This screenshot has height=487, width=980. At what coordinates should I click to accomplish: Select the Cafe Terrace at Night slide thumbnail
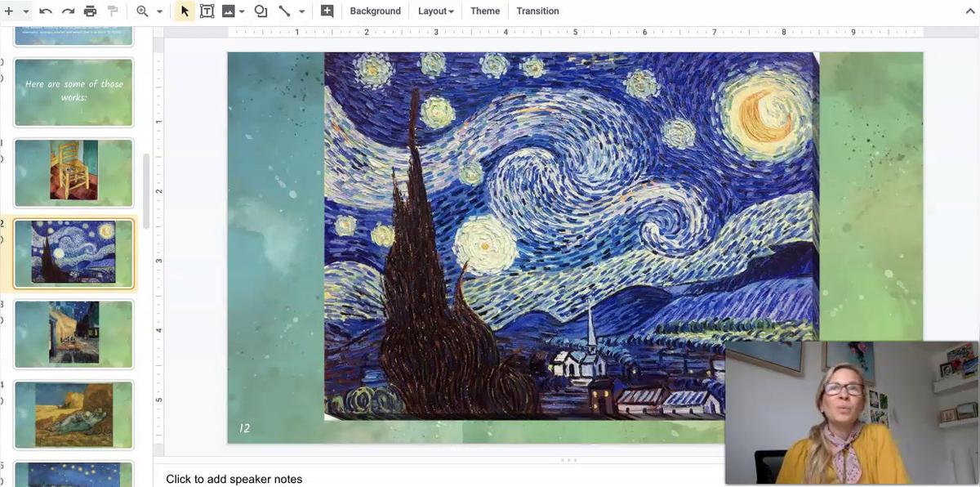pos(73,333)
